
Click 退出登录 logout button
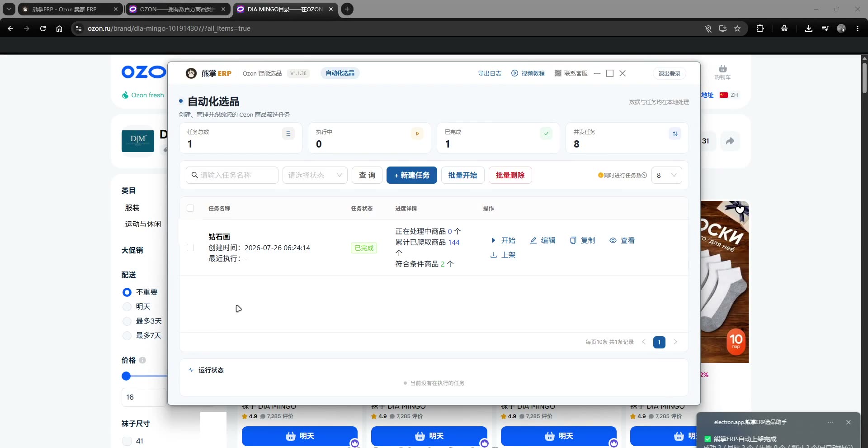point(669,73)
